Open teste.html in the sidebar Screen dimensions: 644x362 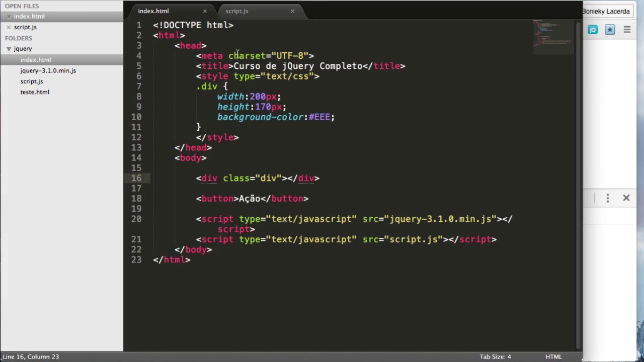(35, 92)
